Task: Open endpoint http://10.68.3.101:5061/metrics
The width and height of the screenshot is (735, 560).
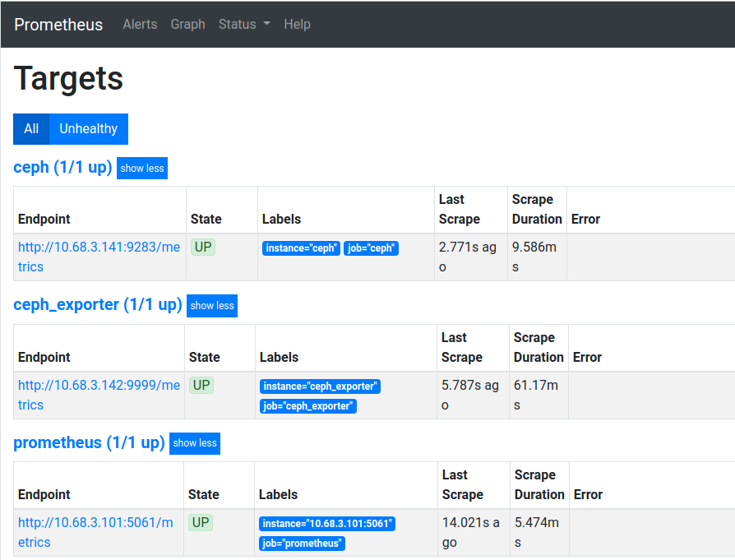Action: click(x=95, y=532)
